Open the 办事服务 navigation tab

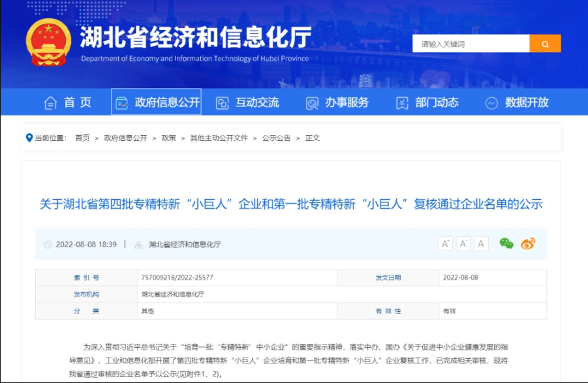[x=337, y=102]
